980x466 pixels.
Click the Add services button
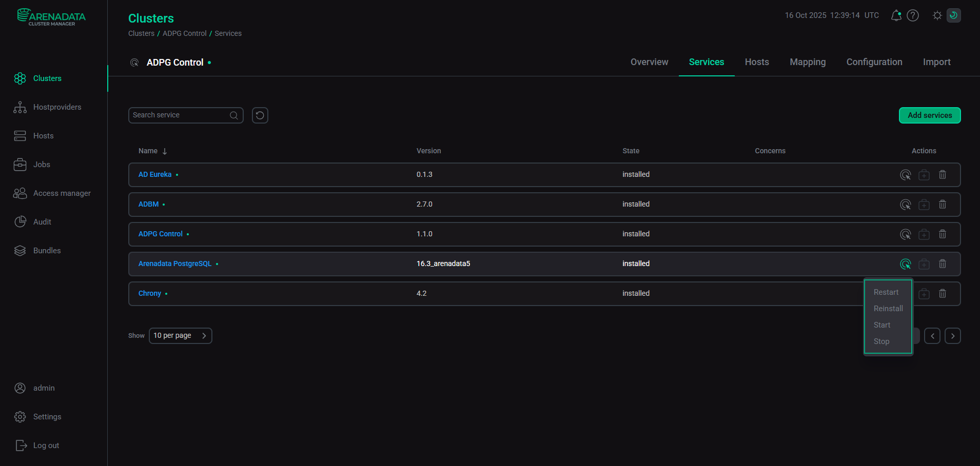[929, 115]
